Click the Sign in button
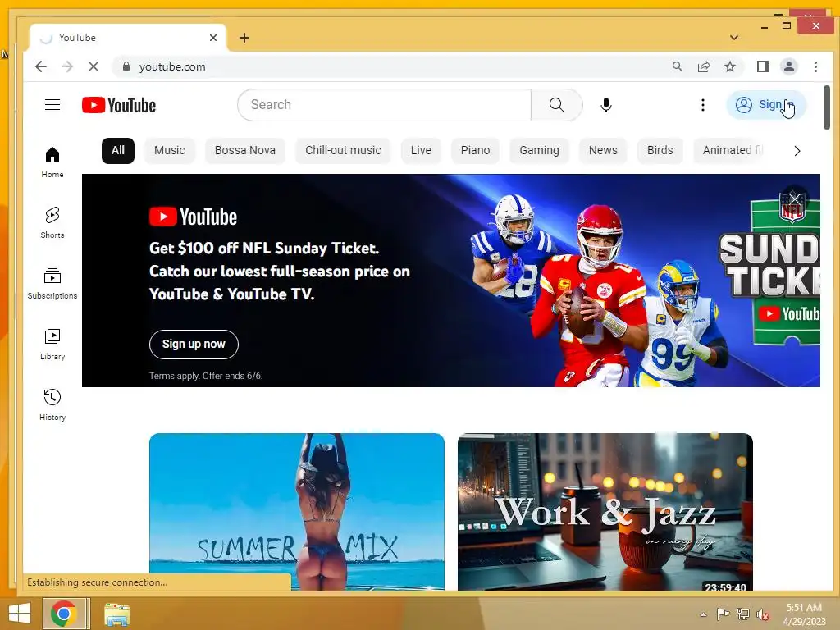Screen dimensions: 840x630 click(x=766, y=104)
